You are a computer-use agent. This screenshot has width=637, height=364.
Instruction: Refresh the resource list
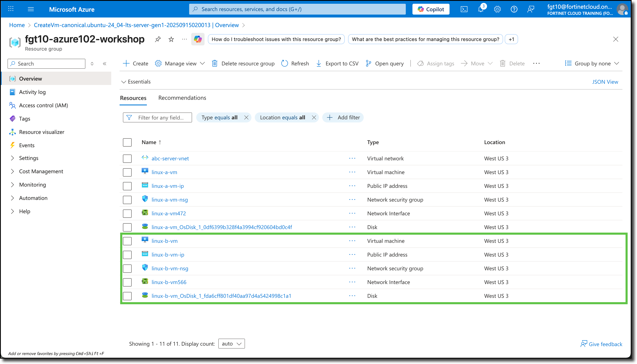(x=295, y=63)
